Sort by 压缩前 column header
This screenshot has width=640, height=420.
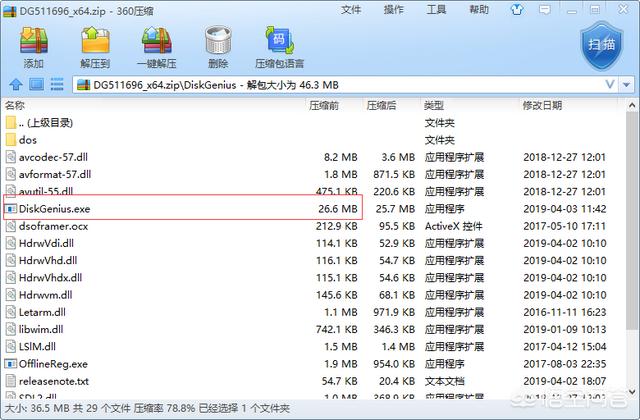pos(324,105)
